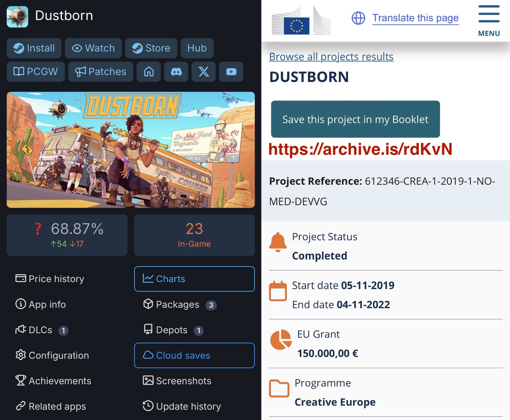This screenshot has height=420, width=510.
Task: Click the Packages count badge 3
Action: [211, 305]
